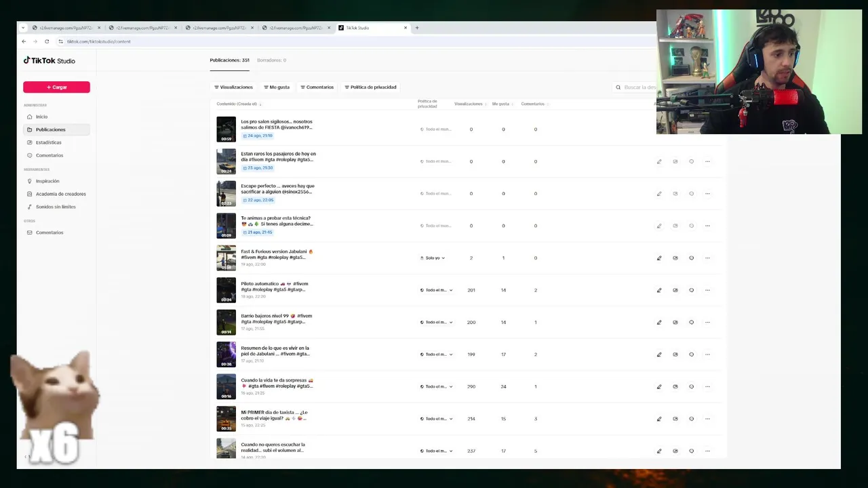Image resolution: width=868 pixels, height=488 pixels.
Task: View analytics icon for 'Barrio bajeros nivel 99'
Action: tap(675, 323)
